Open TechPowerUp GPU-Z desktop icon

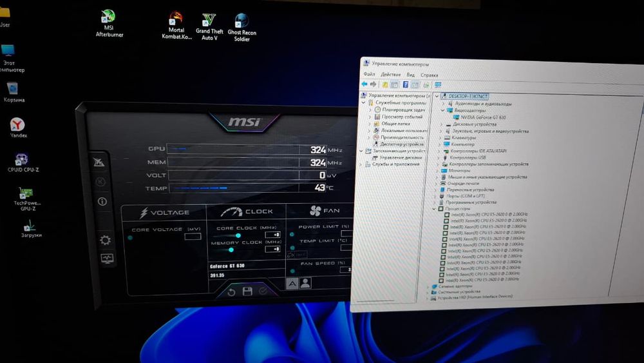(27, 199)
